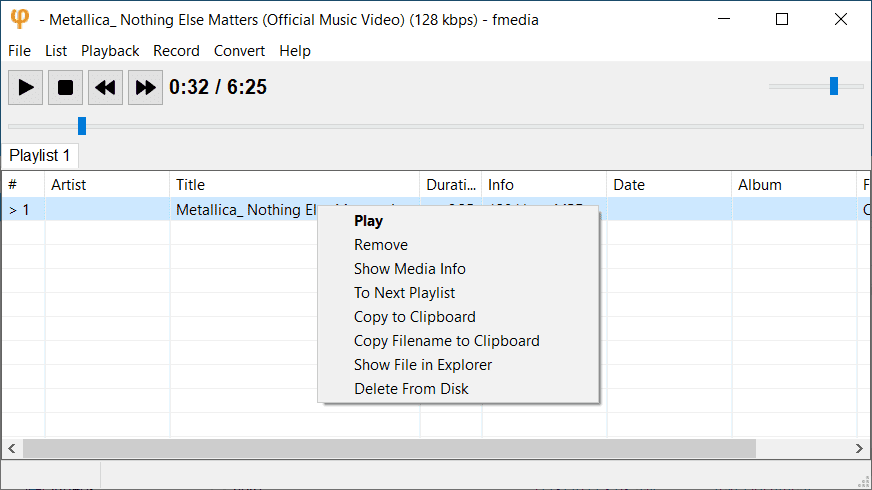The width and height of the screenshot is (872, 490).
Task: Open the Record menu
Action: pos(176,51)
